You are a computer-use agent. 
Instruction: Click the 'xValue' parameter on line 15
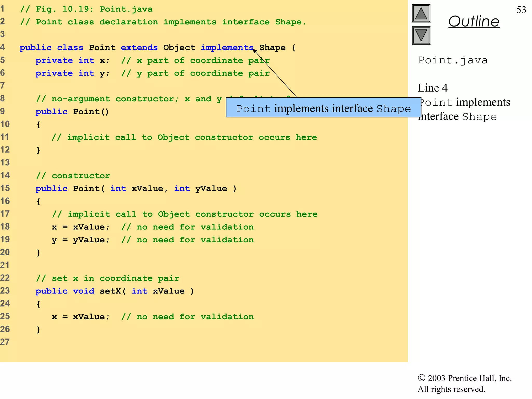click(x=148, y=188)
